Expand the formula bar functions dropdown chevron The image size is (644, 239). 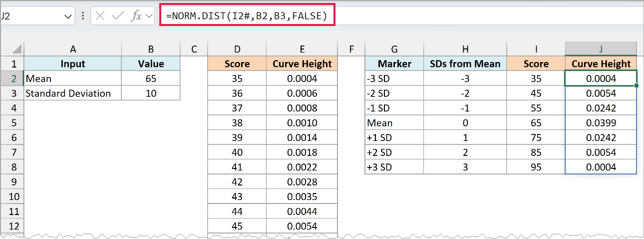149,16
